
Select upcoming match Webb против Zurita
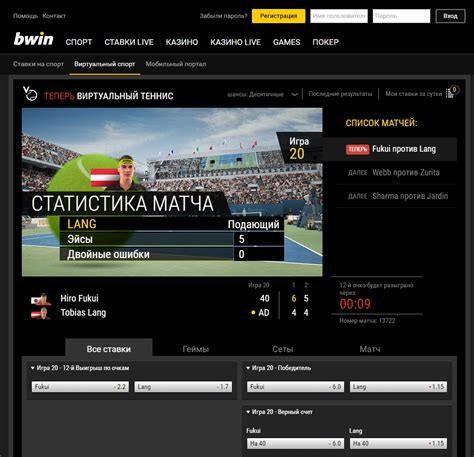click(x=396, y=173)
